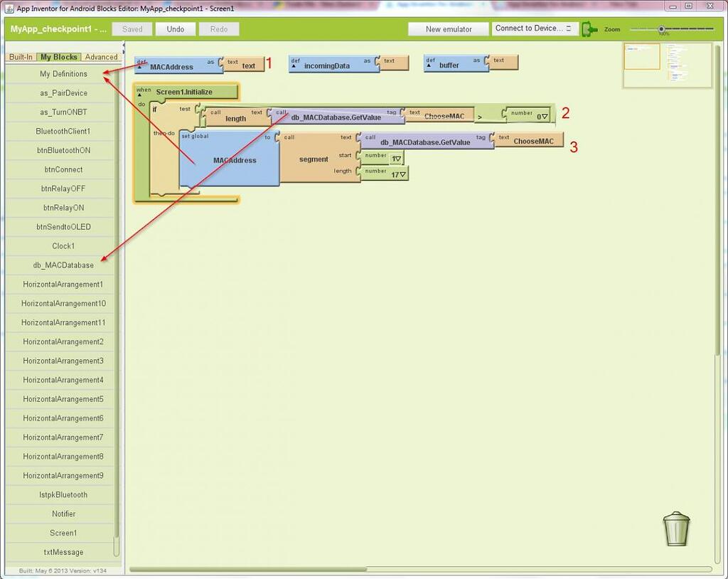Switch to the Built-In tab
728x579 pixels.
(21, 57)
